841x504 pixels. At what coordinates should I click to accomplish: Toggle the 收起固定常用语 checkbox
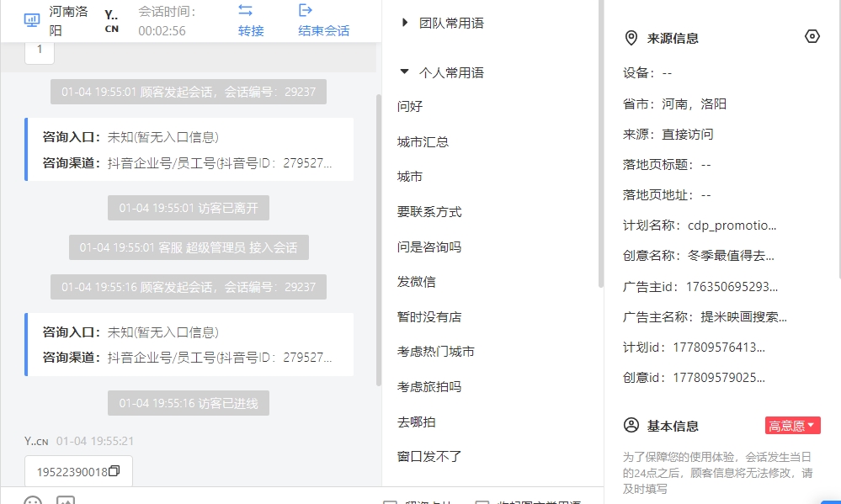point(482,501)
